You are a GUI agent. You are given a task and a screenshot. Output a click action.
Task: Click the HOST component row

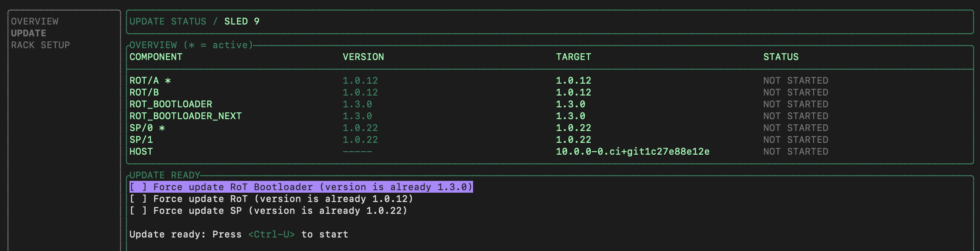(141, 151)
